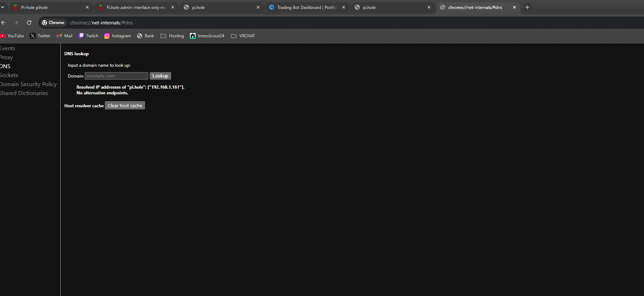
Task: Close the Pi-hole pihole tab
Action: 87,7
